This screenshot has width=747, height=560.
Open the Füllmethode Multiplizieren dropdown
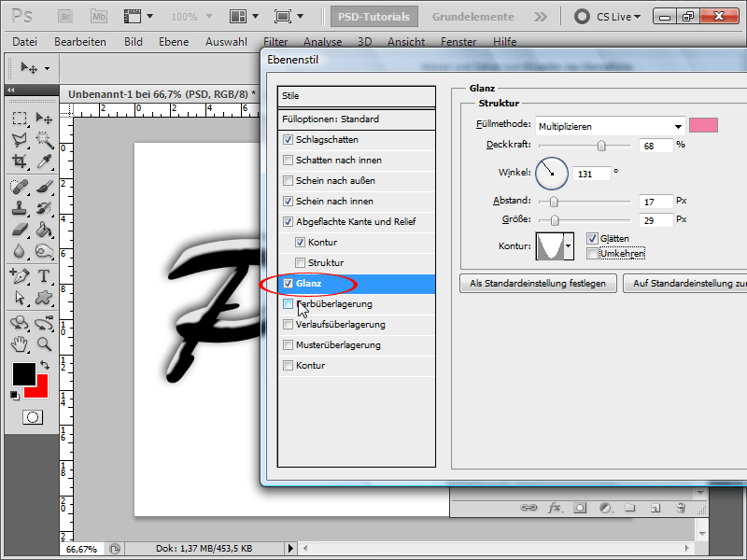click(x=611, y=126)
